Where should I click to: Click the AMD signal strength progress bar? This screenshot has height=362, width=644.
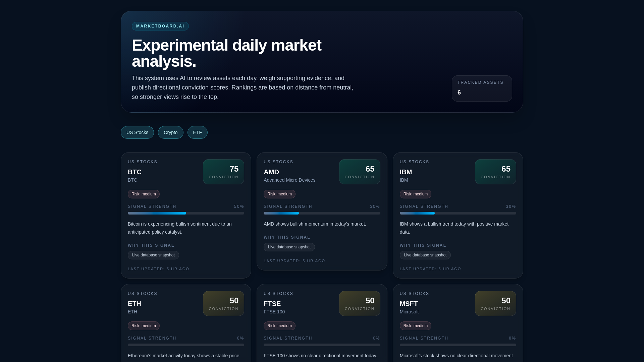click(322, 213)
